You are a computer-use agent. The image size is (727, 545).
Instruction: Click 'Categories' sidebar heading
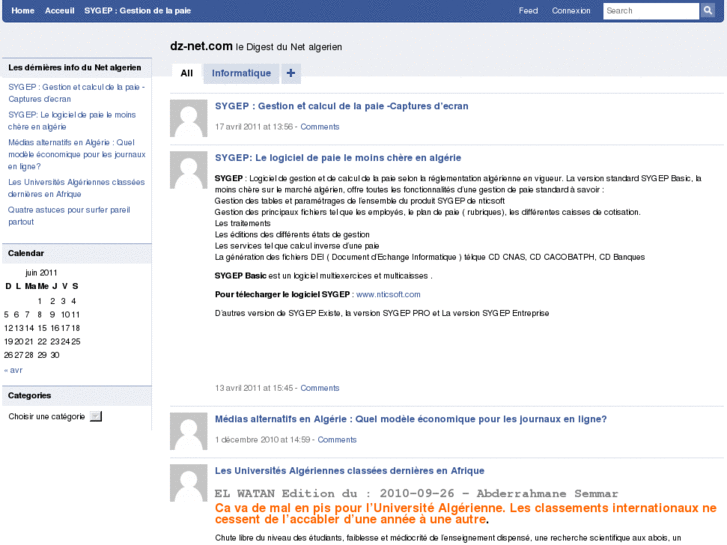pos(29,396)
